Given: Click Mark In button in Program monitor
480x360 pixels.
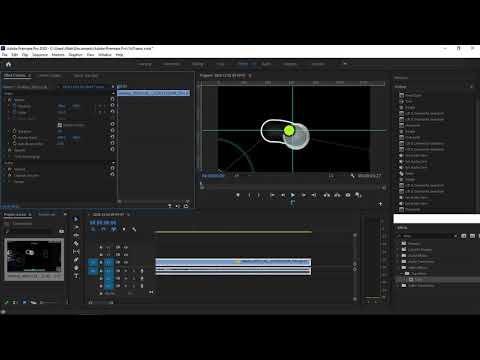Looking at the screenshot, I should pyautogui.click(x=249, y=195).
